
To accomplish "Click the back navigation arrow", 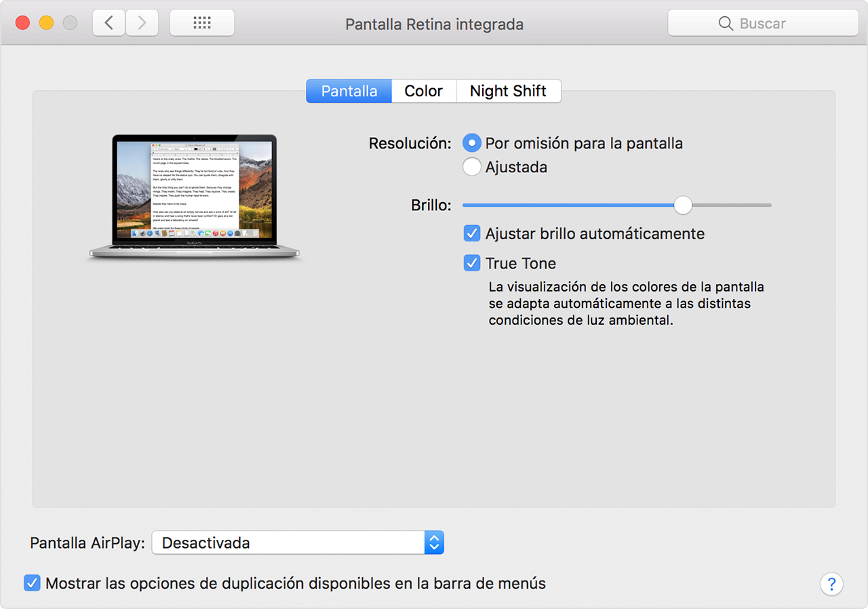I will pos(108,23).
